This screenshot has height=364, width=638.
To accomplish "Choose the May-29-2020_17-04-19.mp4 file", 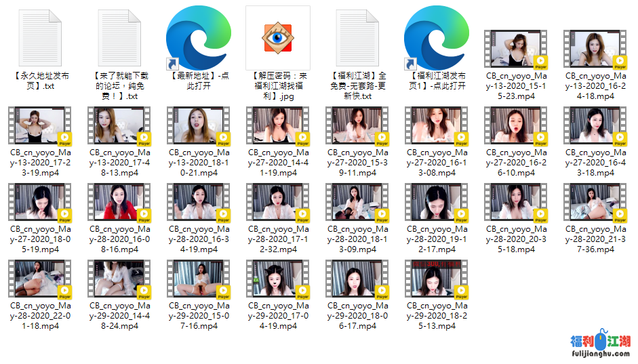I will click(x=278, y=279).
